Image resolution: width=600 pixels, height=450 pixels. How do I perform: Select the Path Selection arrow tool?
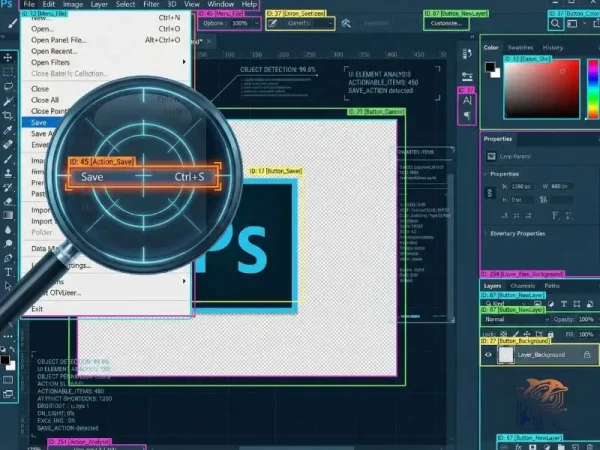click(x=8, y=286)
